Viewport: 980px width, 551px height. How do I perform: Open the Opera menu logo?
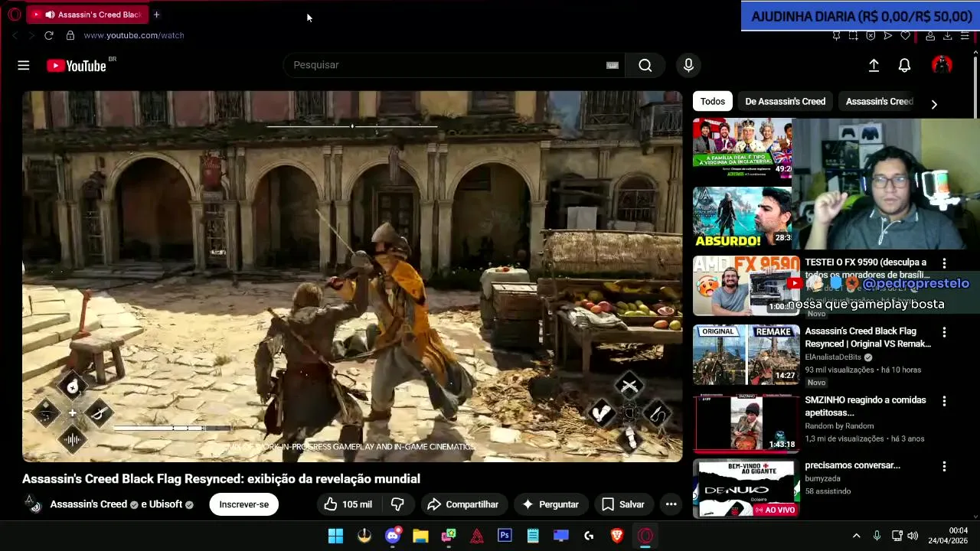14,15
